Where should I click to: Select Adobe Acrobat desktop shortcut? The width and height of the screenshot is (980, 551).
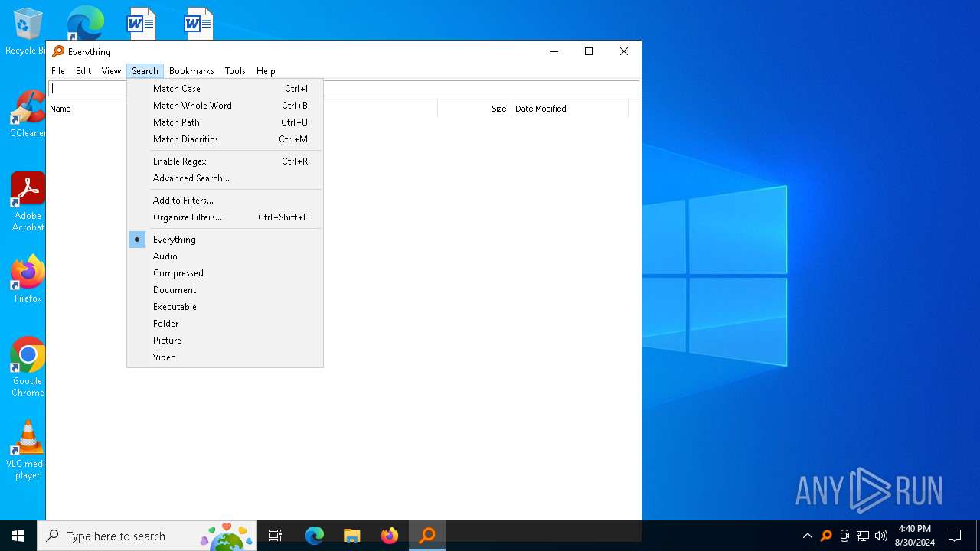(28, 202)
